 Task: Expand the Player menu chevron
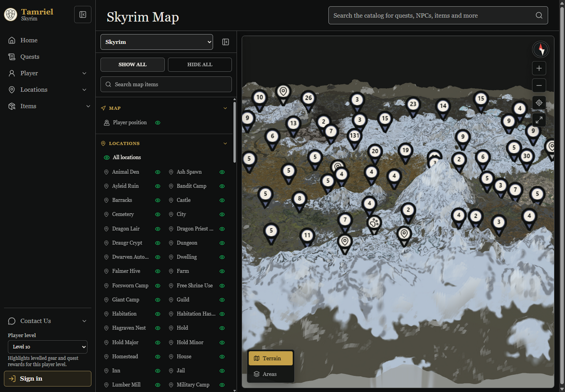84,73
